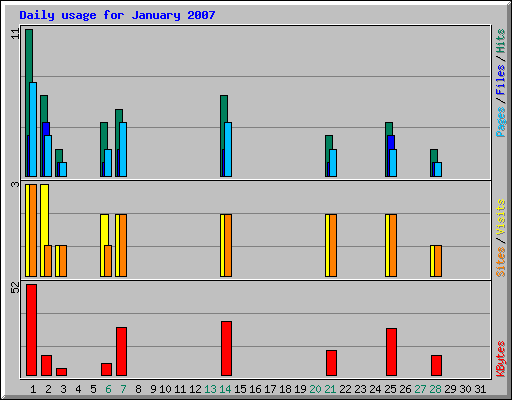Image resolution: width=512 pixels, height=400 pixels.
Task: Click the day 1 orange sites bar
Action: [x=33, y=230]
